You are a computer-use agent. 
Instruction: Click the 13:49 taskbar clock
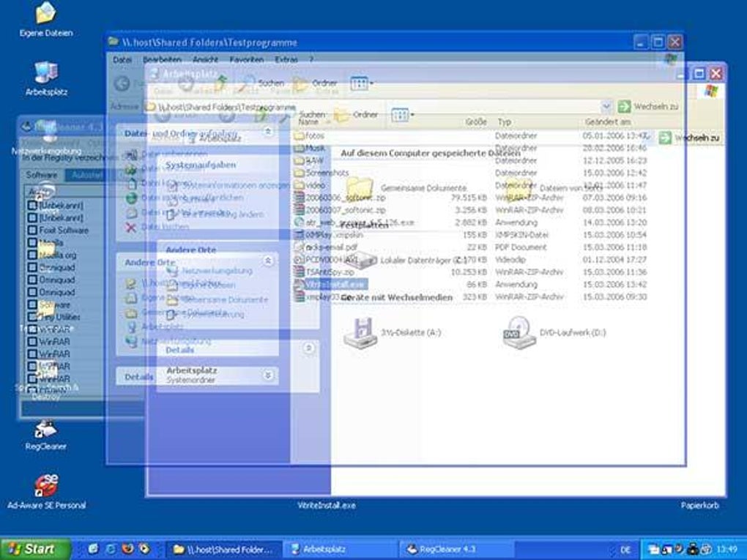tap(726, 550)
